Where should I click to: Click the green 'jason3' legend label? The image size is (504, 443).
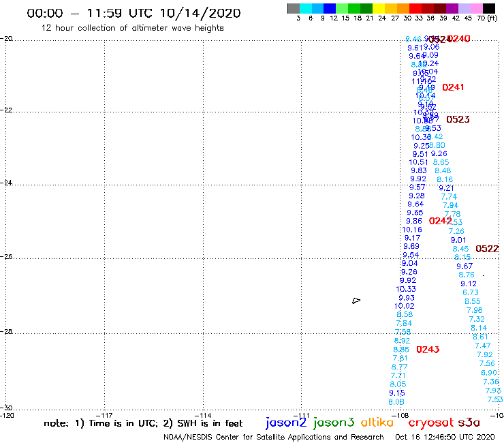pos(334,423)
